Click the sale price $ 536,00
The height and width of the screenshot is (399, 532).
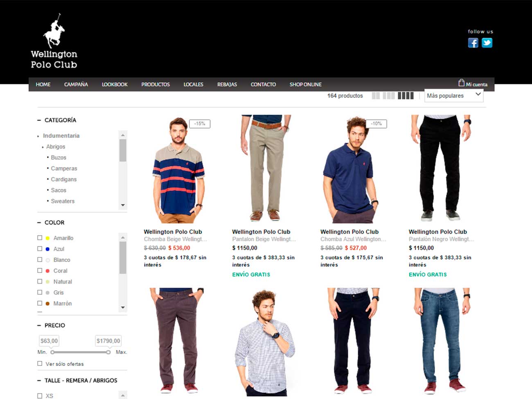tap(179, 248)
